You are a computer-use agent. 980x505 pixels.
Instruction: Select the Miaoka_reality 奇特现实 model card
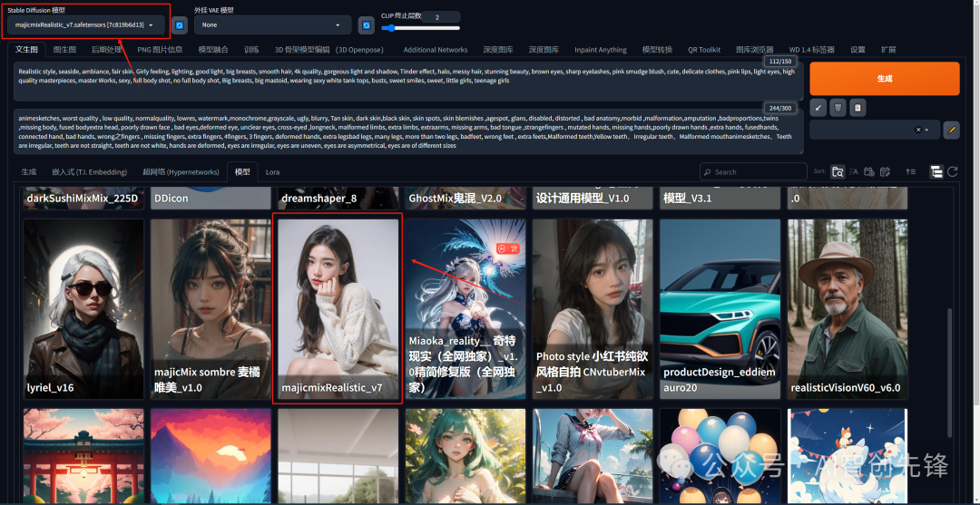pos(465,309)
